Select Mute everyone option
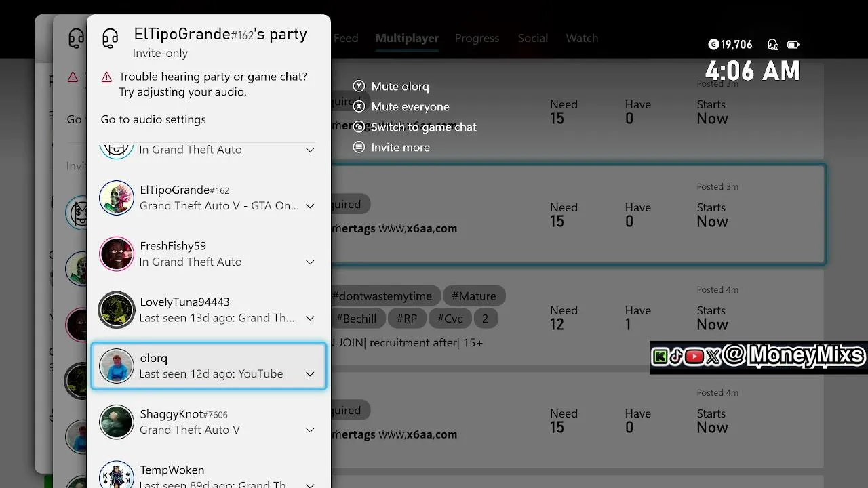868x488 pixels. [410, 106]
